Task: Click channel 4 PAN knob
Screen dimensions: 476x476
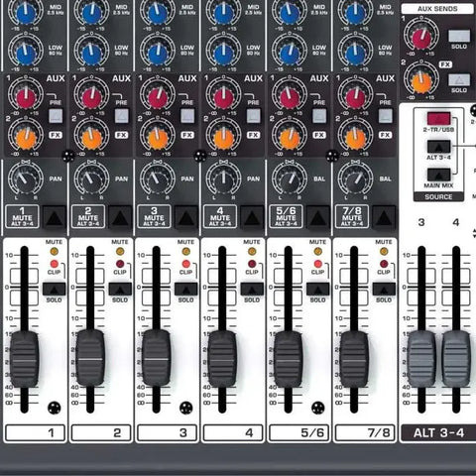Action: click(x=223, y=179)
